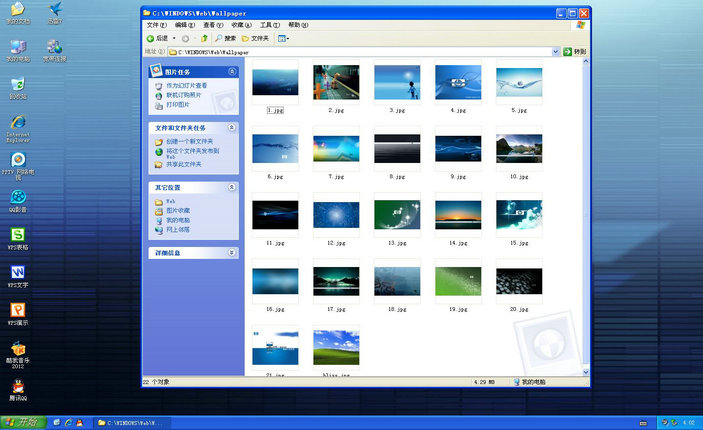Select the 13.jpg wallpaper thumbnail

click(x=397, y=216)
